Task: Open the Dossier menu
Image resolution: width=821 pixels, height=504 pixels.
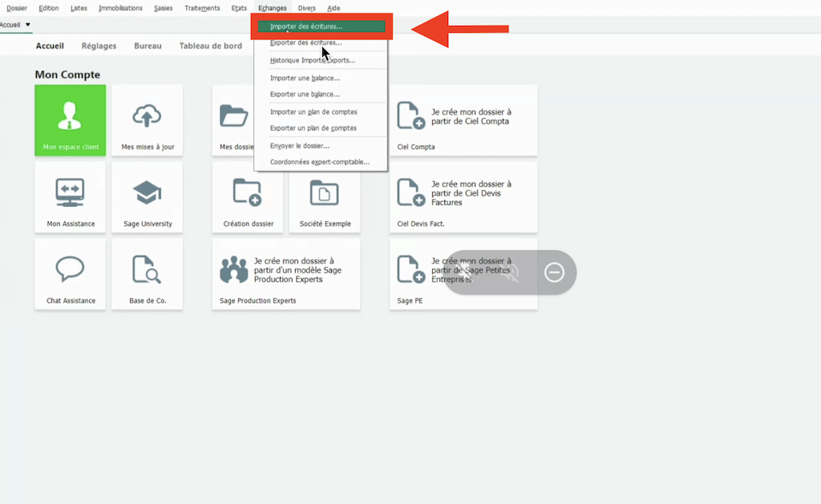Action: 17,8
